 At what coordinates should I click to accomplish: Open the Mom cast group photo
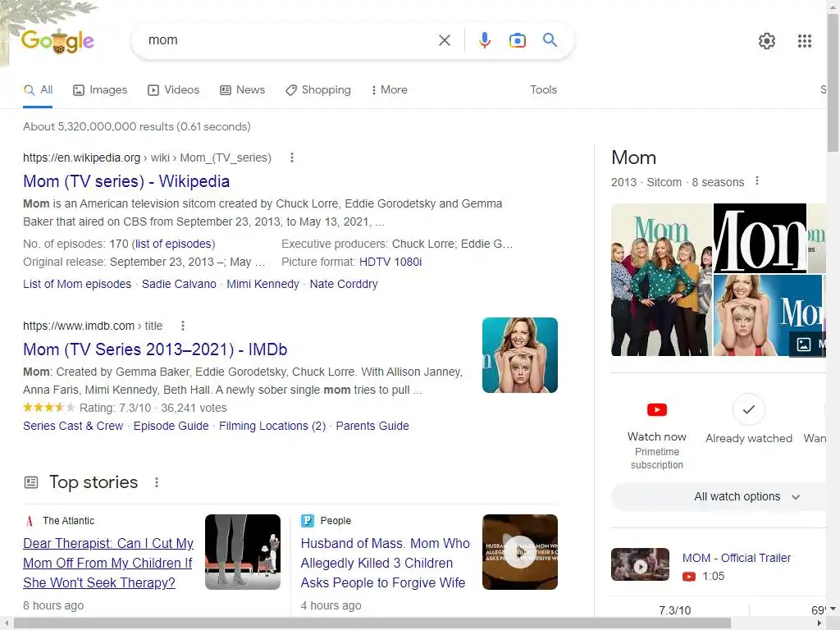point(662,280)
